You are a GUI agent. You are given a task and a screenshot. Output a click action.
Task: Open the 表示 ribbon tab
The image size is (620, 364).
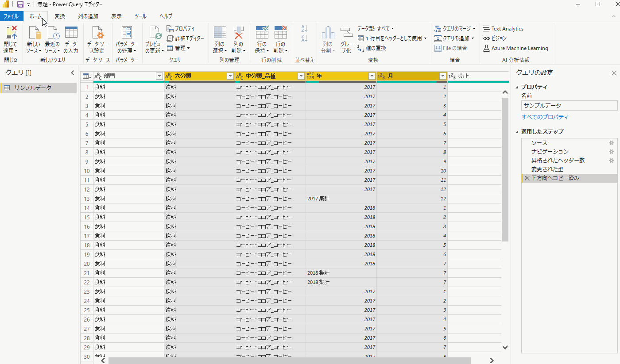click(116, 16)
